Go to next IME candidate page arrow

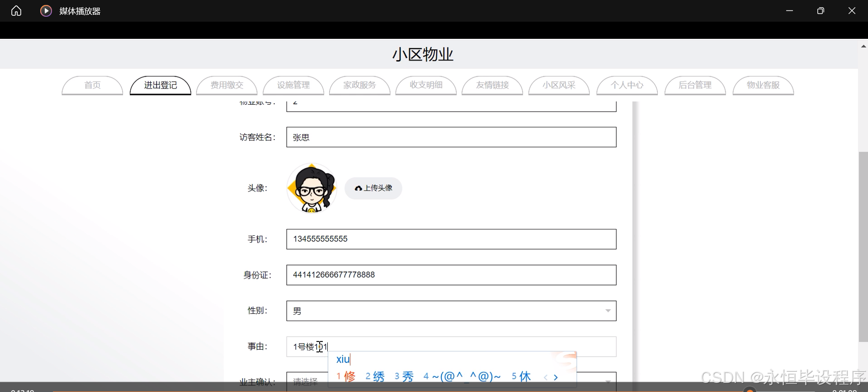[556, 377]
